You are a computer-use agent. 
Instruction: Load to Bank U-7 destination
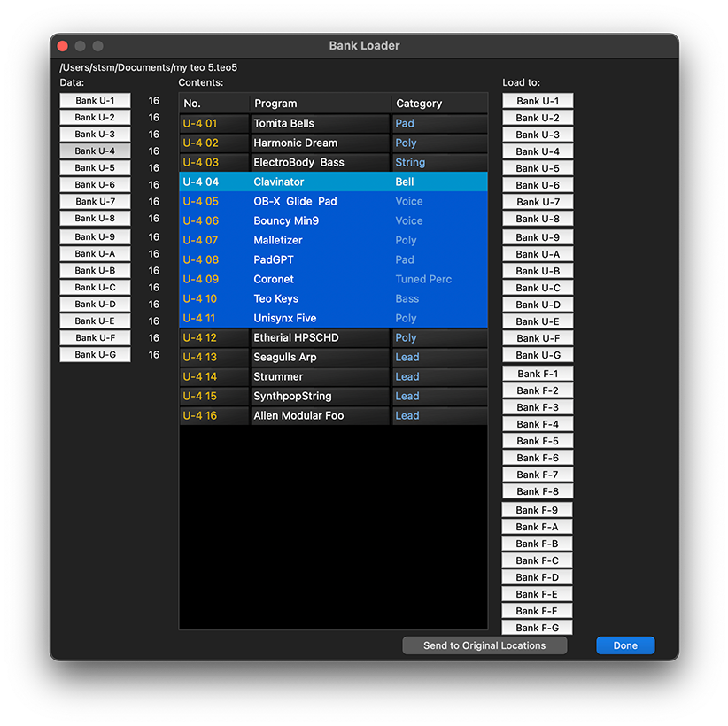[538, 202]
